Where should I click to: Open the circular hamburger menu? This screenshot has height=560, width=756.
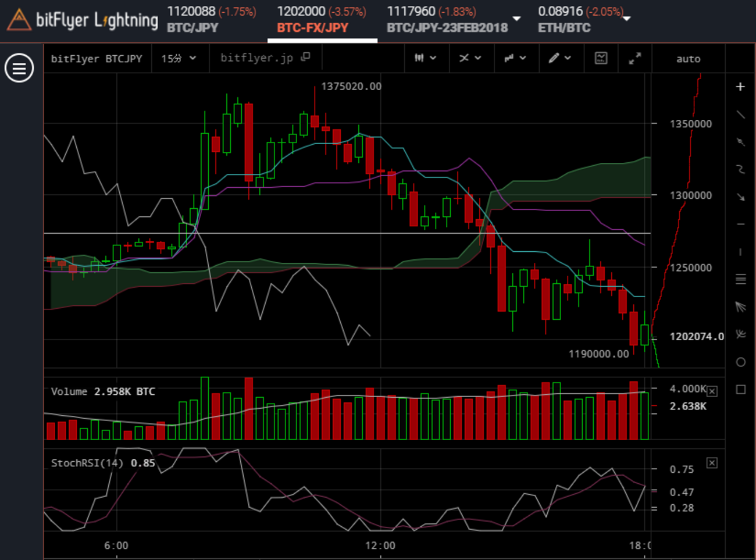19,68
